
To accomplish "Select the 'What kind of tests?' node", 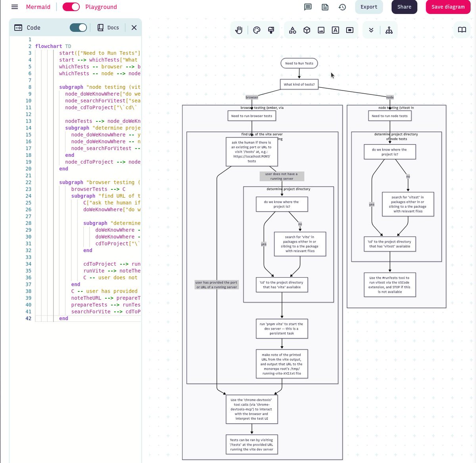I will click(x=299, y=84).
